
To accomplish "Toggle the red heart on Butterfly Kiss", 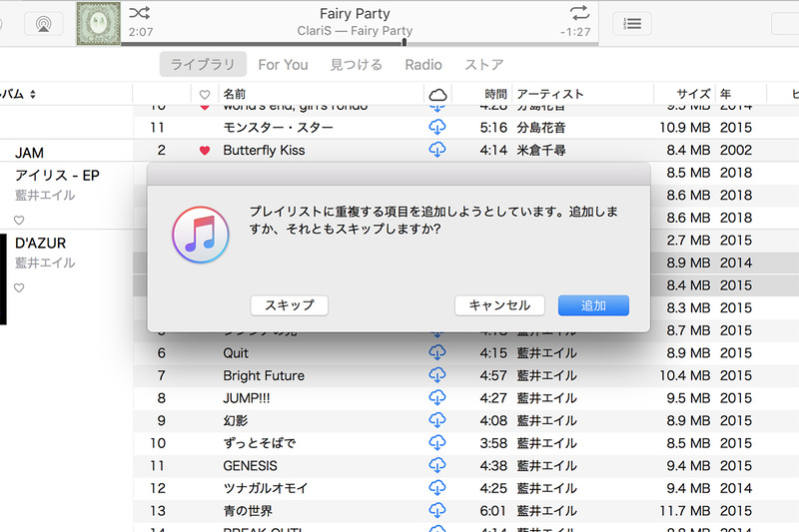I will [205, 150].
